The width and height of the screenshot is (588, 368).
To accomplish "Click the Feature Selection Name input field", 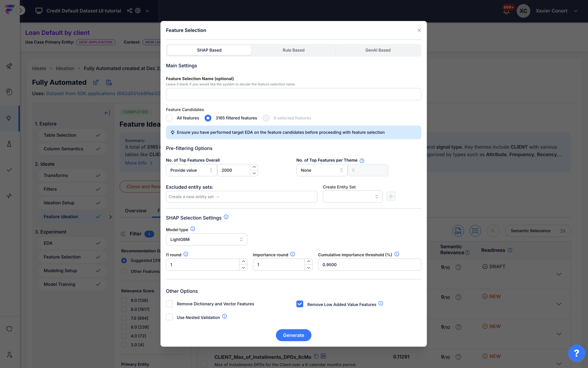I will (293, 94).
